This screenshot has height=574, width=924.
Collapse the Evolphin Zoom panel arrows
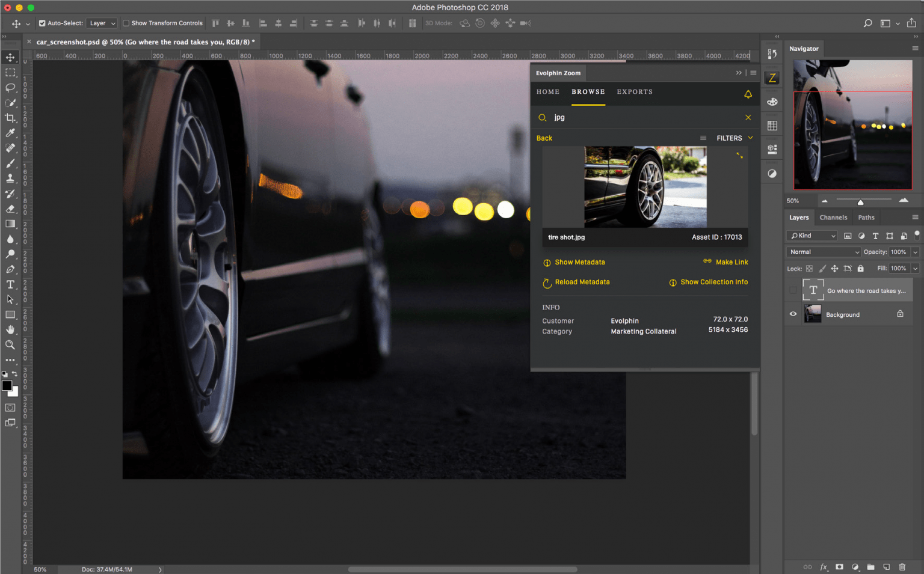tap(739, 73)
